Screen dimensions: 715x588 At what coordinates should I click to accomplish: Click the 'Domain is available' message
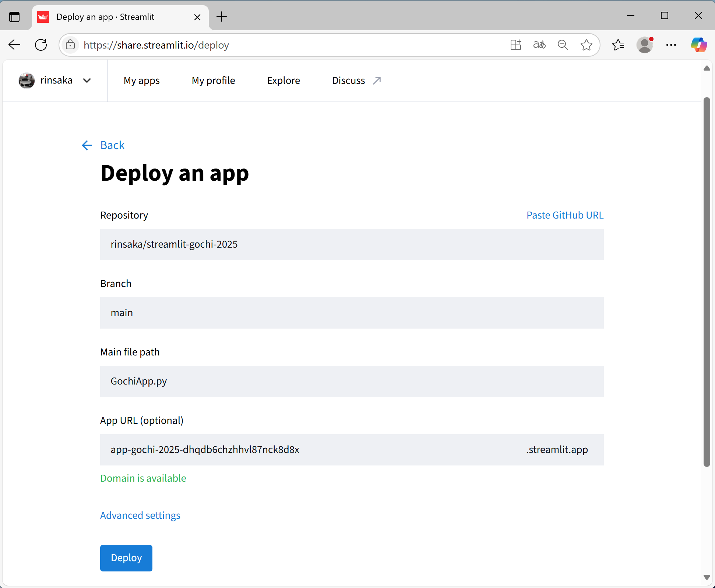pyautogui.click(x=143, y=478)
